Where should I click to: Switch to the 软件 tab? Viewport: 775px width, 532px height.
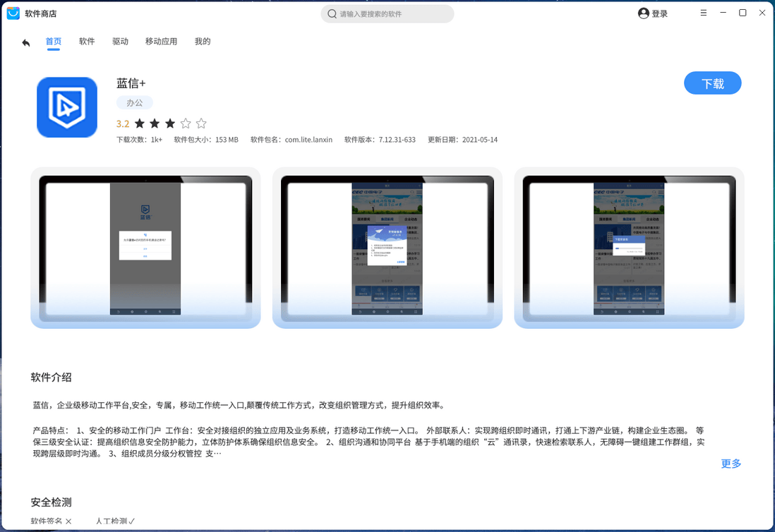(87, 41)
